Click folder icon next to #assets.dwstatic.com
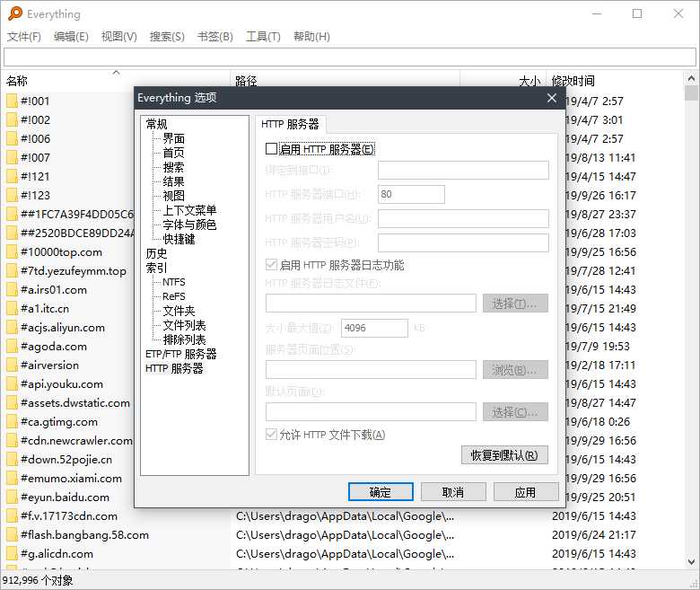 [x=12, y=402]
